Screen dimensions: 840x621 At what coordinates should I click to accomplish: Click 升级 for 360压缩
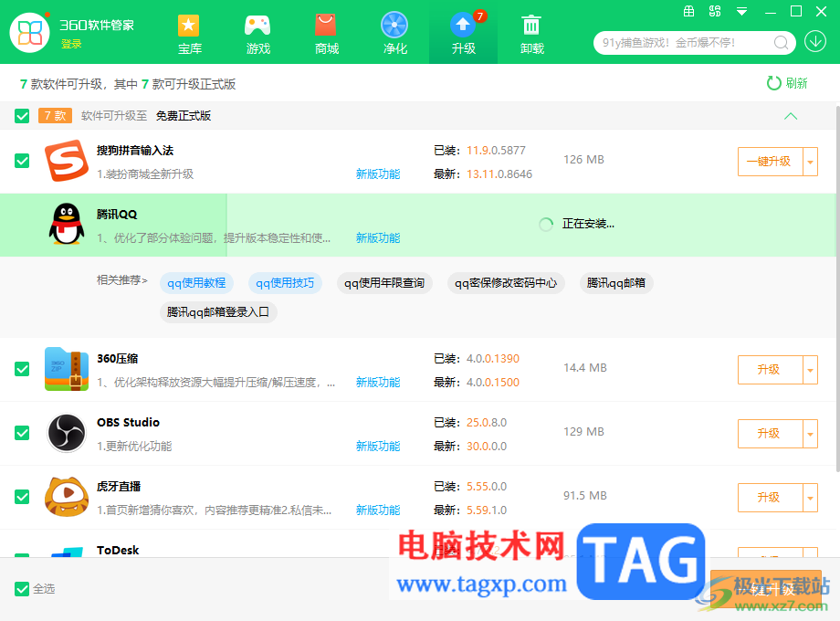click(770, 370)
